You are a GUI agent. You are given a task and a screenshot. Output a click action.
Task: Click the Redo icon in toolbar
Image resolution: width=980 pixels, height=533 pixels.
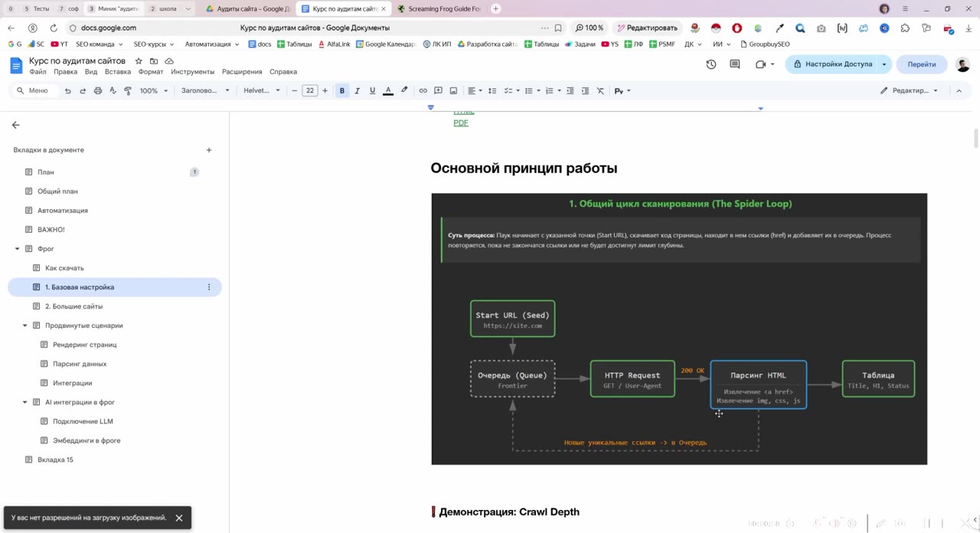pos(83,90)
